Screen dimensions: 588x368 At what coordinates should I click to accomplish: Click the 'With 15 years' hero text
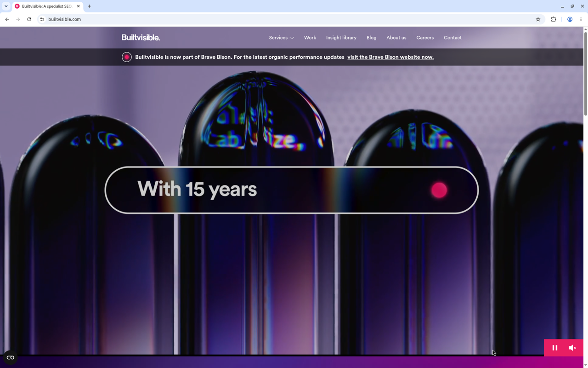(197, 190)
